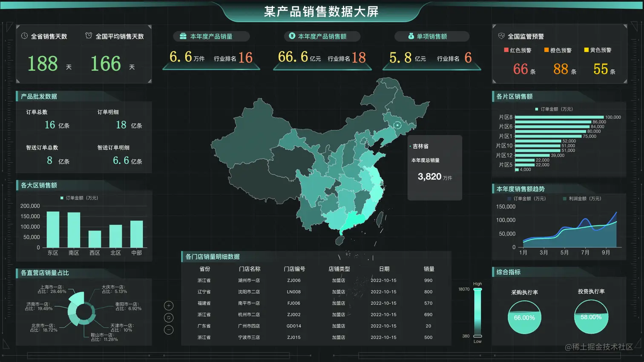Click the dashboard title 某产品销售数据大屏
The image size is (644, 362).
click(x=321, y=11)
